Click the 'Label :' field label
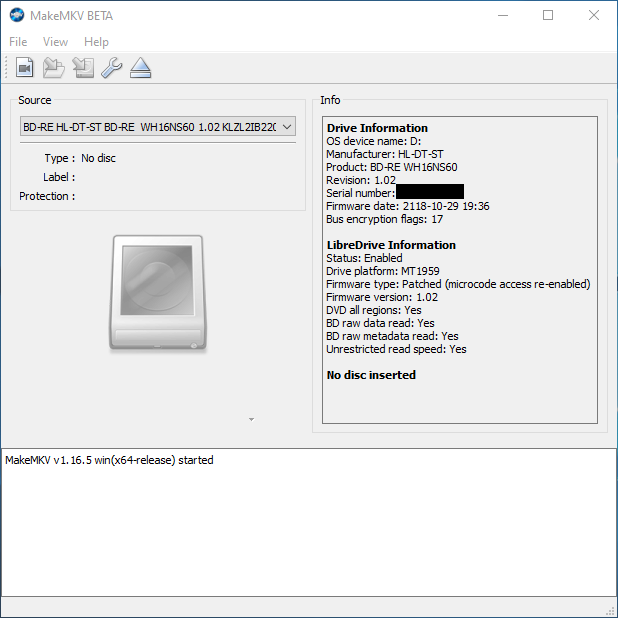Screen dimensions: 618x618 (59, 177)
